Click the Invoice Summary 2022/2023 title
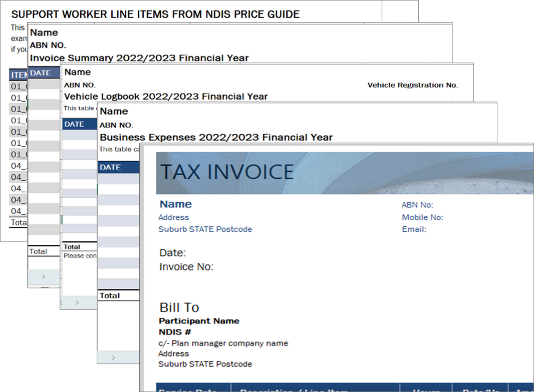 point(139,58)
